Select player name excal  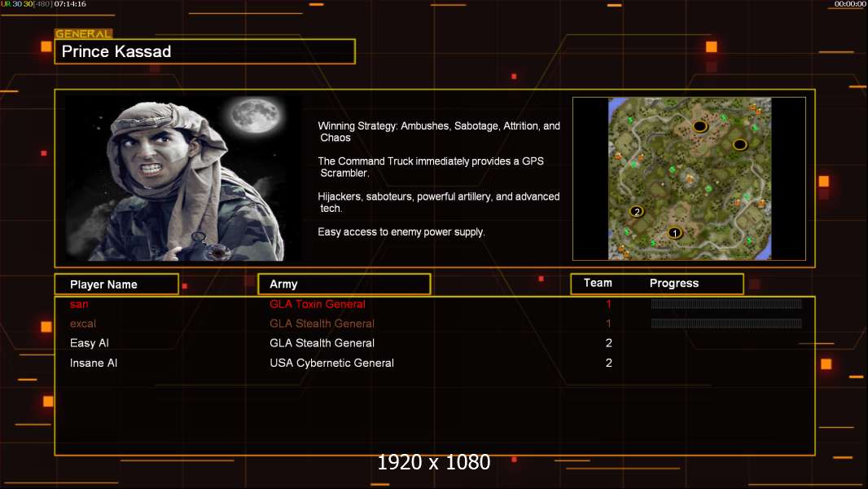coord(83,324)
